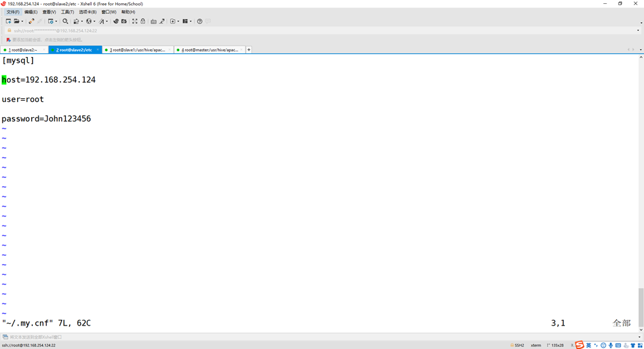Viewport: 644px width, 349px height.
Task: Click the user=root line
Action: click(23, 99)
